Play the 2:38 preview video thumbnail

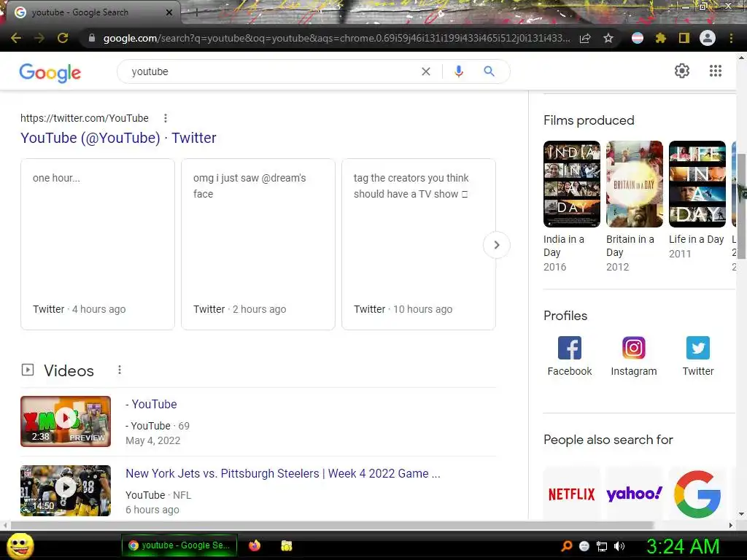pyautogui.click(x=66, y=421)
